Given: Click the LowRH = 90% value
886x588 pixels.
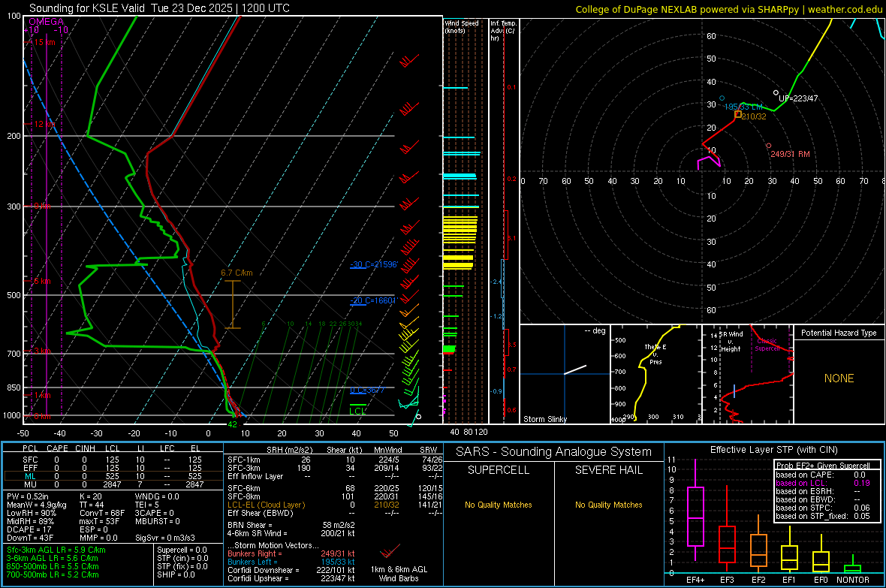Looking at the screenshot, I should 32,514.
